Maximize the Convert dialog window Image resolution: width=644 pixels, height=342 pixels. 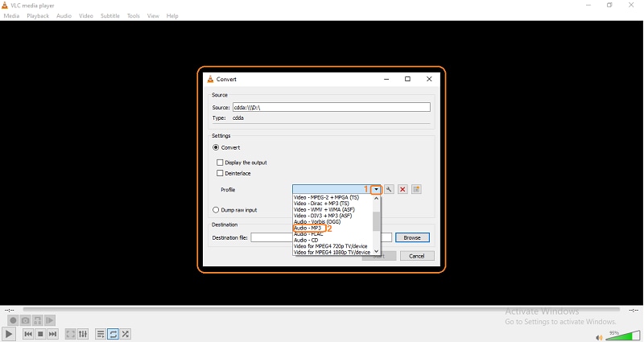pos(407,79)
